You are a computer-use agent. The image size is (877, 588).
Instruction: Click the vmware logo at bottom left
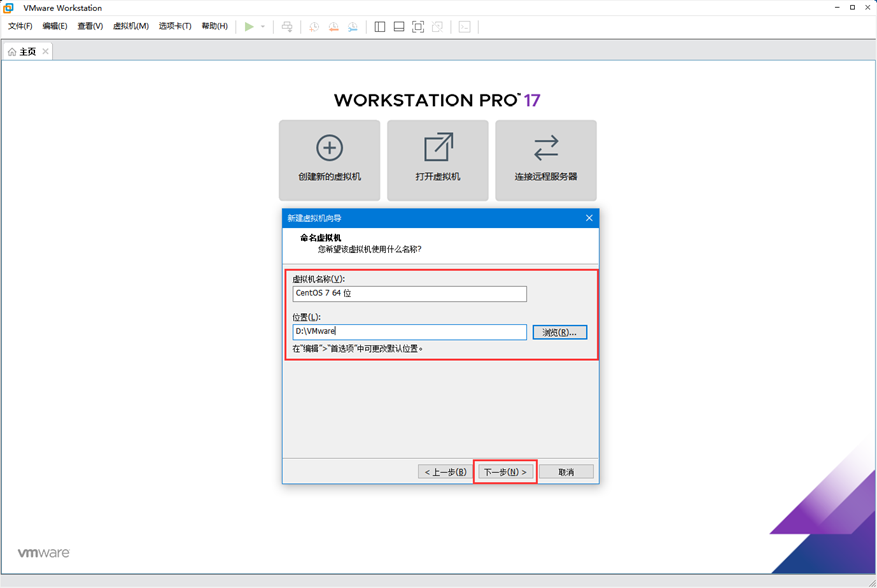point(44,553)
